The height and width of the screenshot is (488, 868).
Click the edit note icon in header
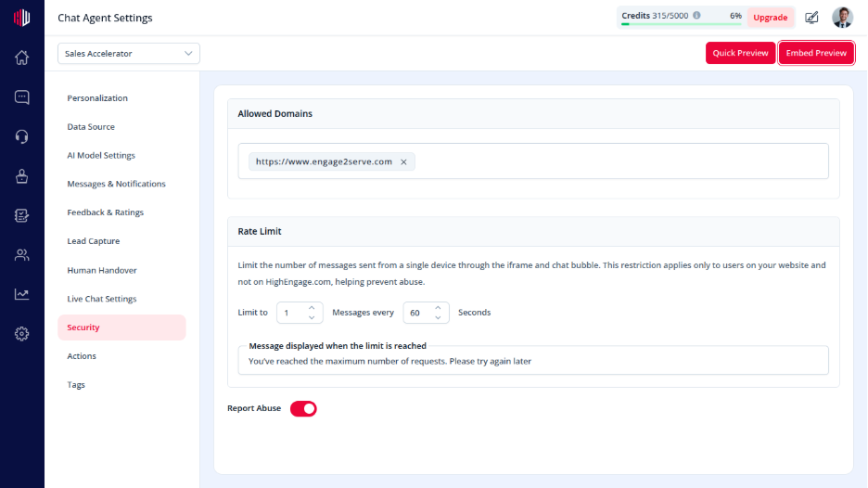[811, 18]
